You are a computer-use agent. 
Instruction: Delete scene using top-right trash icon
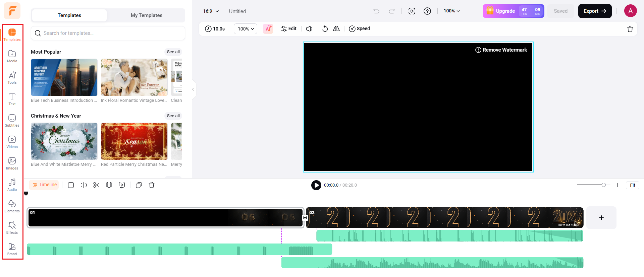(x=630, y=29)
